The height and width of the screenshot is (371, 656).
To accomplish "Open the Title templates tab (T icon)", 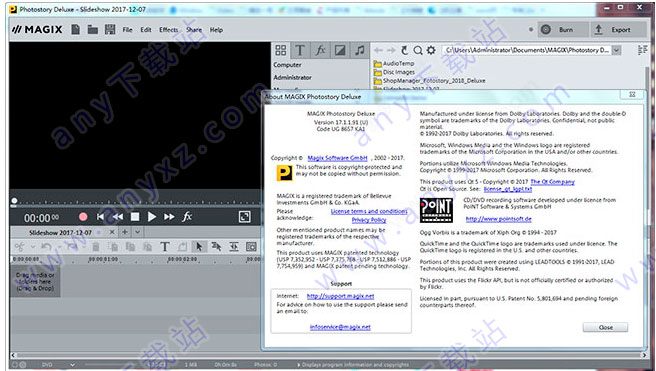I will pyautogui.click(x=300, y=51).
